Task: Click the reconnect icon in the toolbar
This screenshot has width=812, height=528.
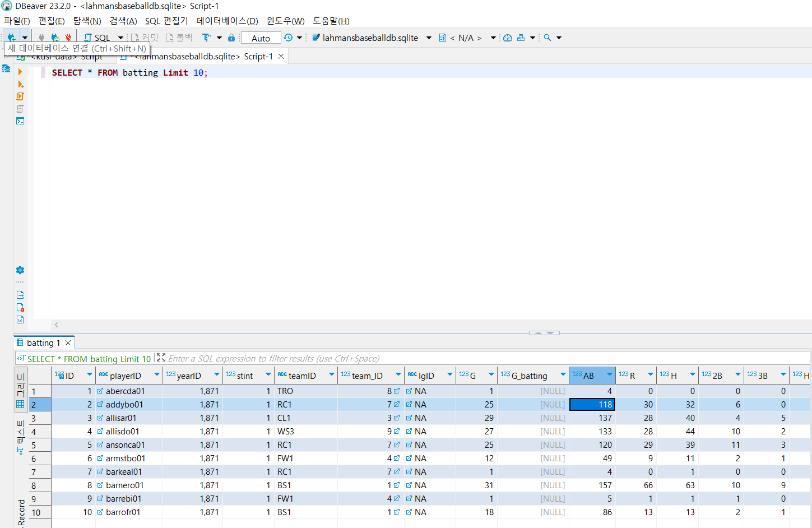Action: pos(55,38)
